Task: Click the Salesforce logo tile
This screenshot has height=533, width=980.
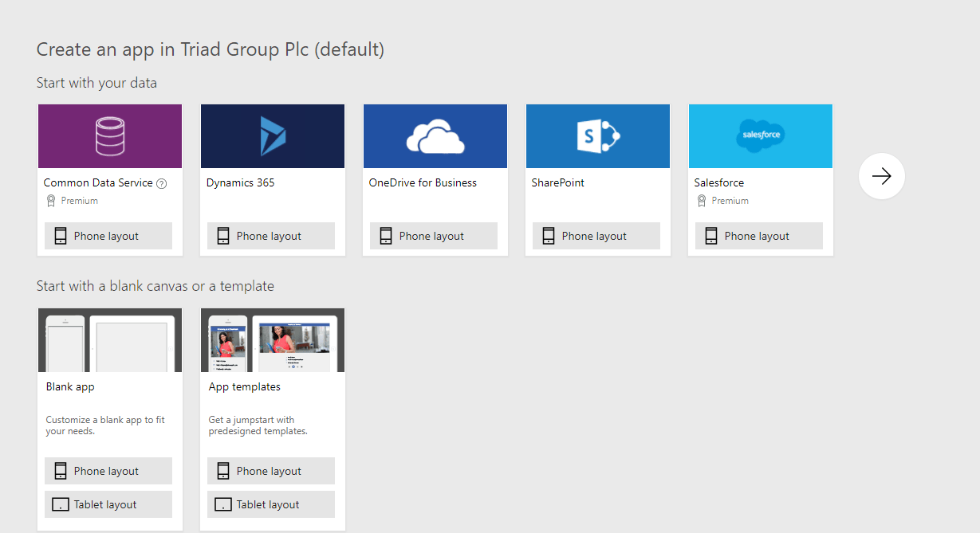Action: click(x=761, y=136)
